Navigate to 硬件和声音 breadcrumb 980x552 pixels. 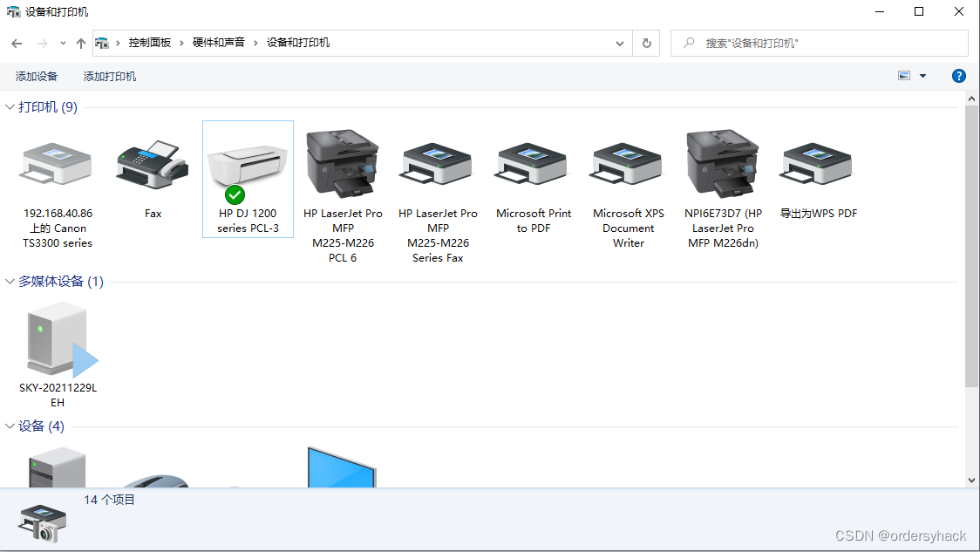tap(218, 43)
